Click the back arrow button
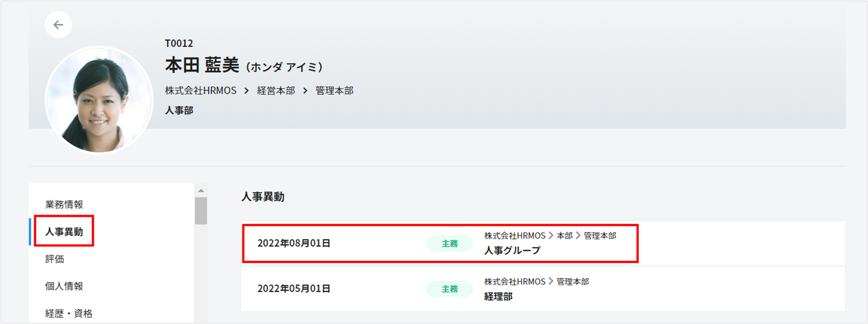The image size is (868, 324). click(x=58, y=25)
